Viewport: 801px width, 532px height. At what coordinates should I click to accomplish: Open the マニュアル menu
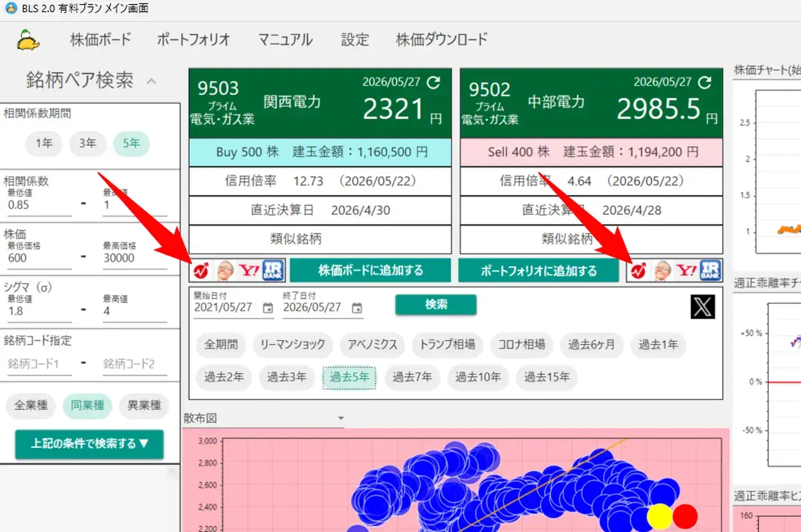pos(286,39)
